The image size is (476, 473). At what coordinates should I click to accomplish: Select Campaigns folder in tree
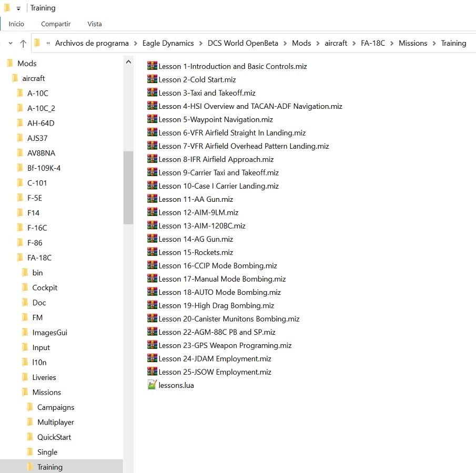tap(56, 407)
